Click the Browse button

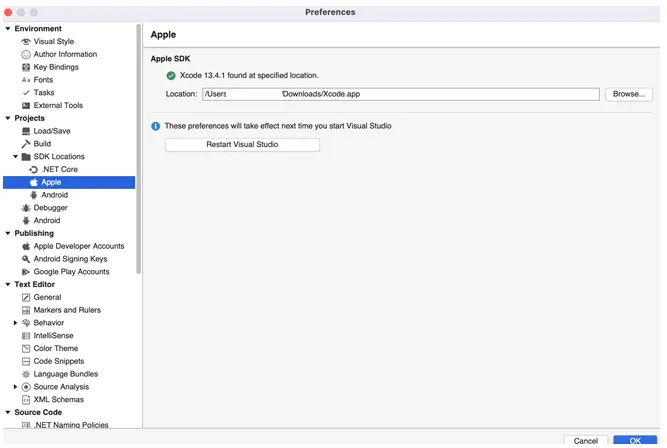[628, 94]
